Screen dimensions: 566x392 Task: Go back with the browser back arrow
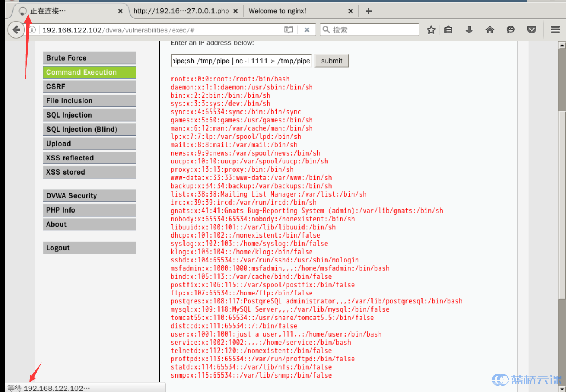[16, 30]
